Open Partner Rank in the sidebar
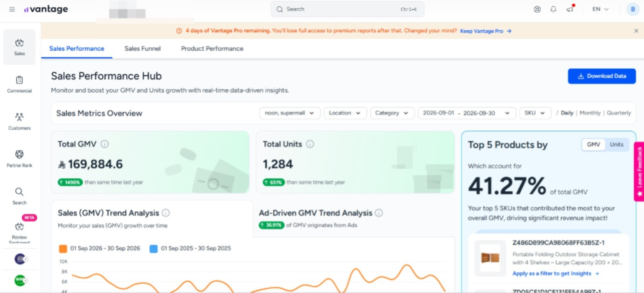 19,159
